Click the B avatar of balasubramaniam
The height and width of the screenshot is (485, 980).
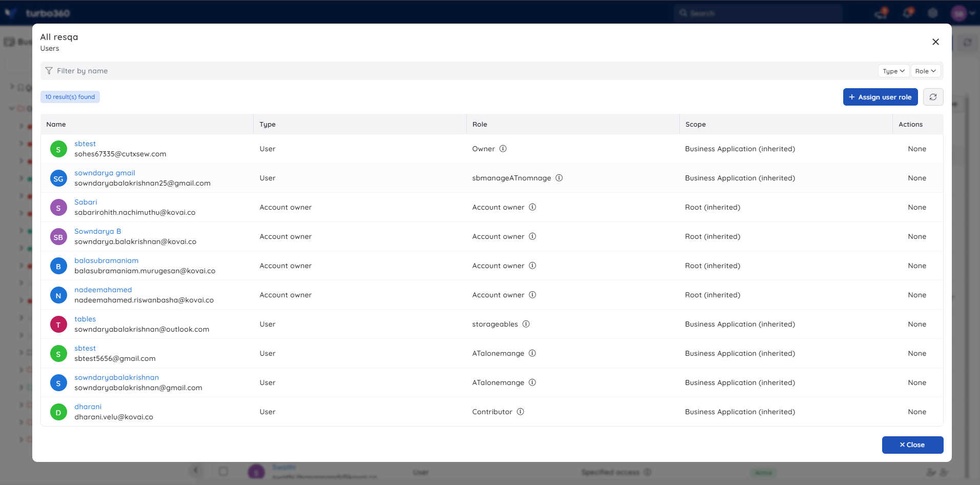58,266
